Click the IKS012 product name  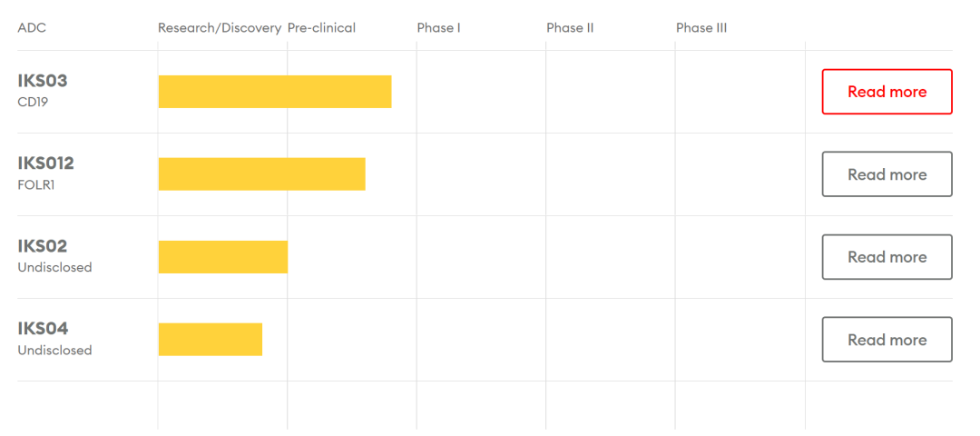click(x=46, y=163)
